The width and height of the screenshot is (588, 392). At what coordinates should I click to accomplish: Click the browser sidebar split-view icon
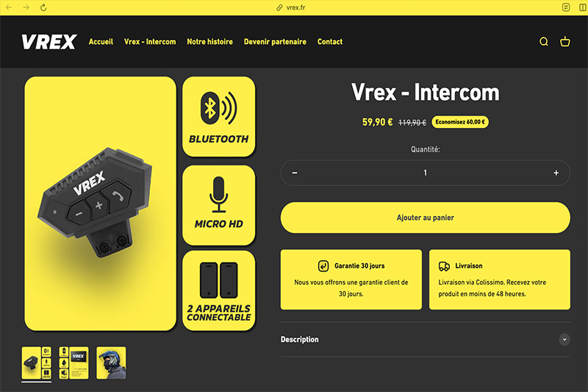click(x=583, y=7)
